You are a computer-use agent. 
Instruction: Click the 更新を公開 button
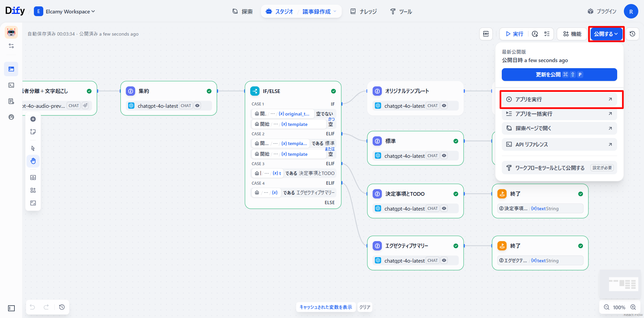coord(559,75)
